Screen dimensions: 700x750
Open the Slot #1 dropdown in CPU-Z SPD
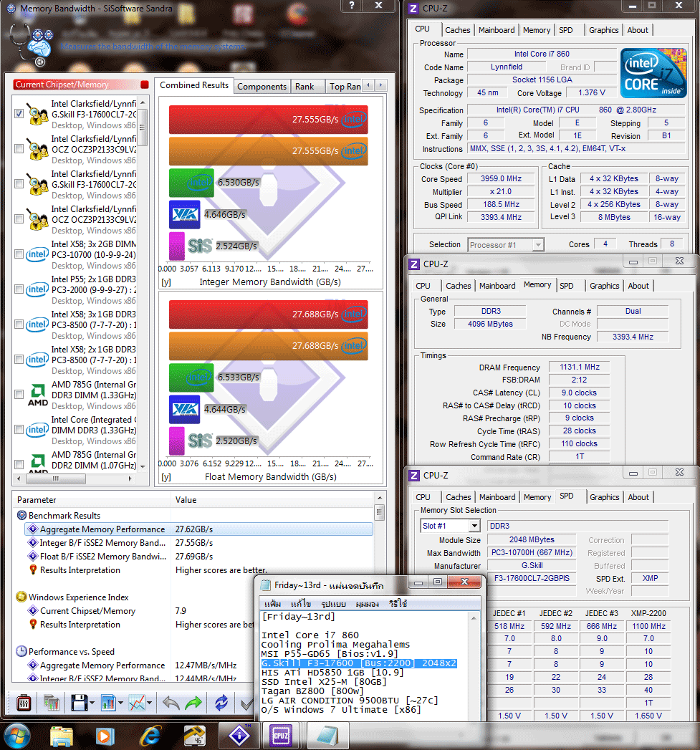click(x=474, y=526)
